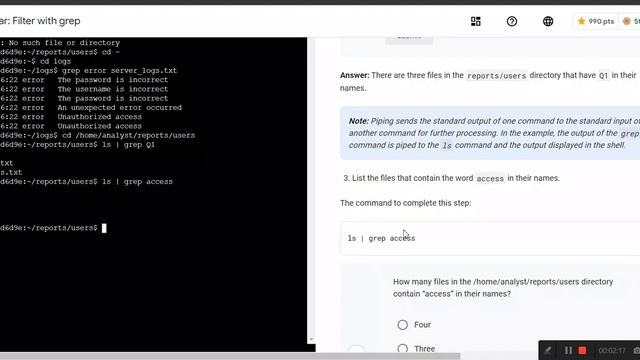
Task: Click the "Q1" inline code in answer
Action: (x=603, y=76)
